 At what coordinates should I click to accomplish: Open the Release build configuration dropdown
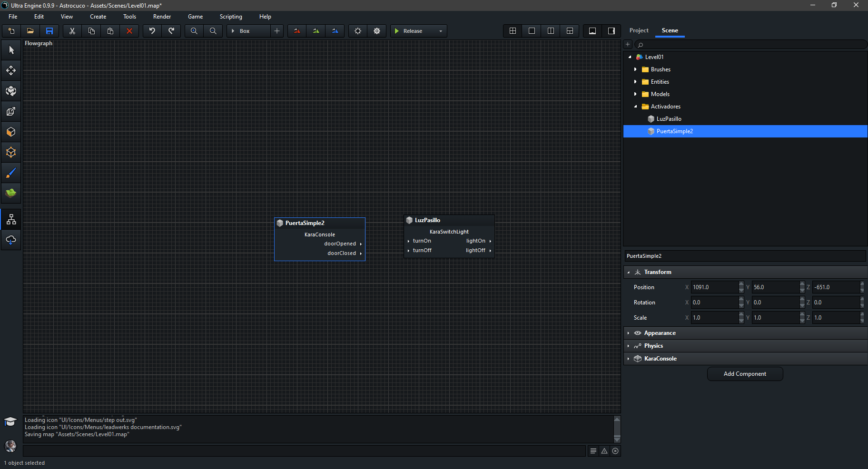coord(441,31)
